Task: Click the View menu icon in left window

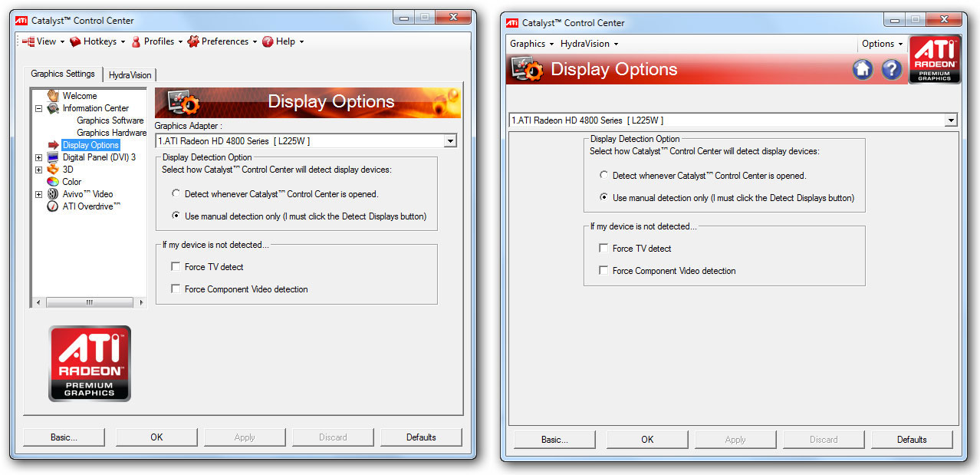Action: pyautogui.click(x=28, y=41)
